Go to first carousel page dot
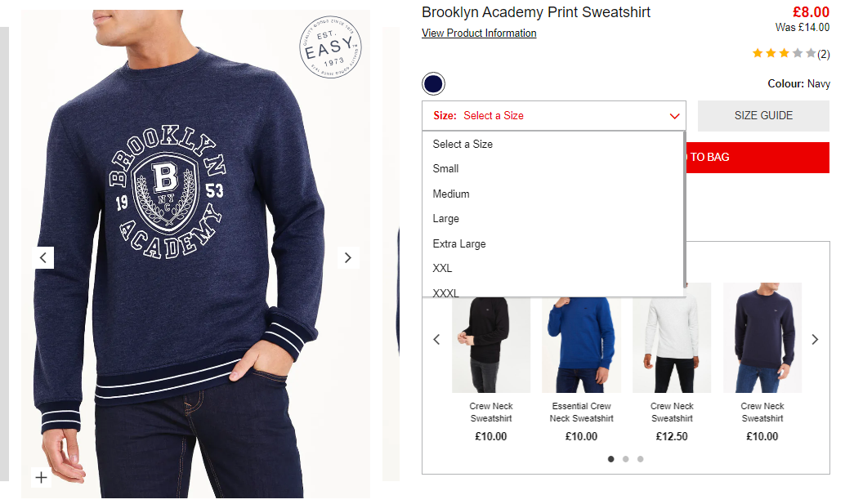845x504 pixels. click(x=610, y=459)
